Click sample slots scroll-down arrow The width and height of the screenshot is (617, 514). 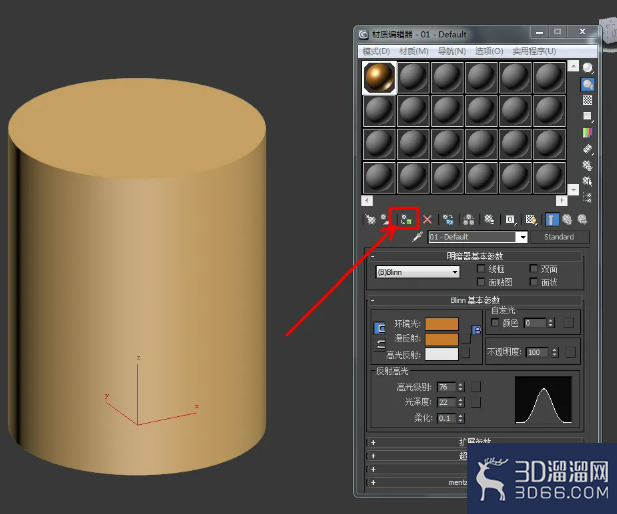573,190
